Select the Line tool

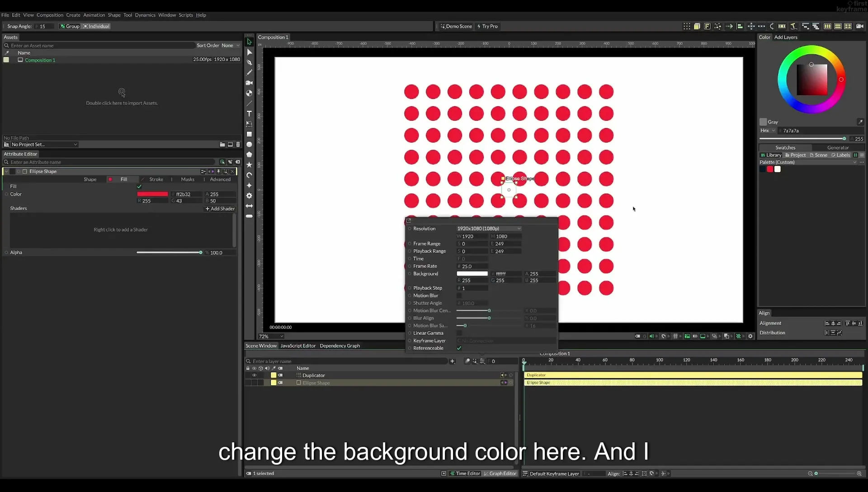click(249, 104)
